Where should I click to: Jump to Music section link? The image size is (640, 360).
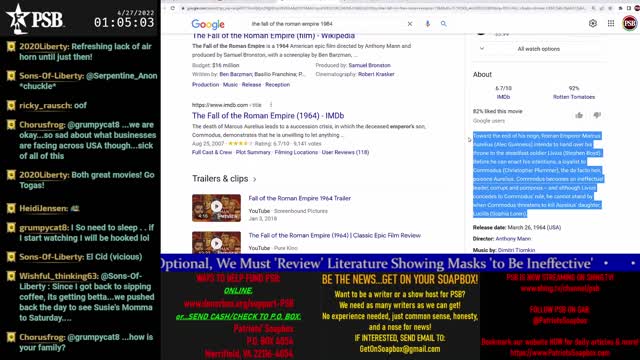point(230,84)
